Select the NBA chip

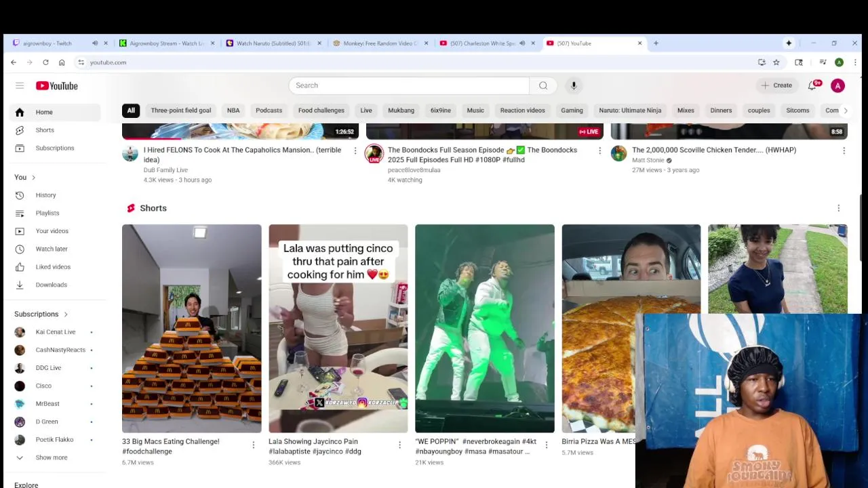[233, 110]
